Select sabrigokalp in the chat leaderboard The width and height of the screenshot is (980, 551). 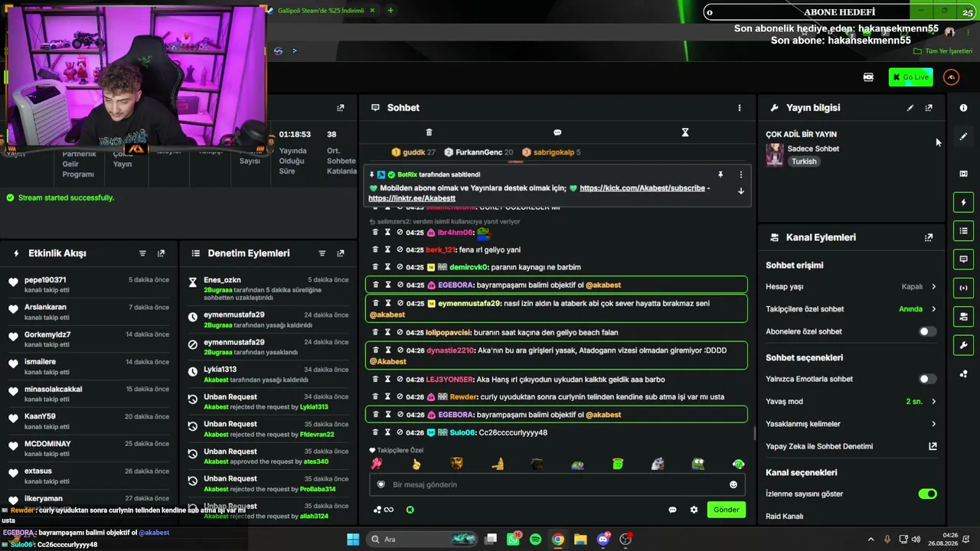[552, 152]
